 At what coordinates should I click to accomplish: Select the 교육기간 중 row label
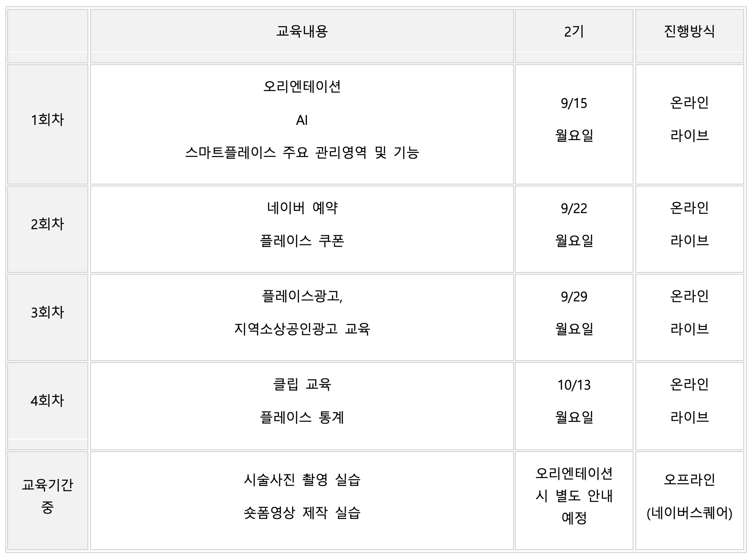click(47, 496)
